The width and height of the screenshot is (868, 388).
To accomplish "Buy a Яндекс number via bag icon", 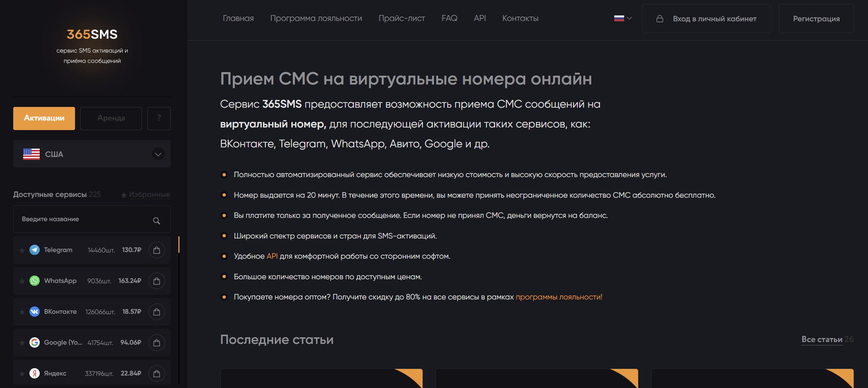I will [157, 373].
